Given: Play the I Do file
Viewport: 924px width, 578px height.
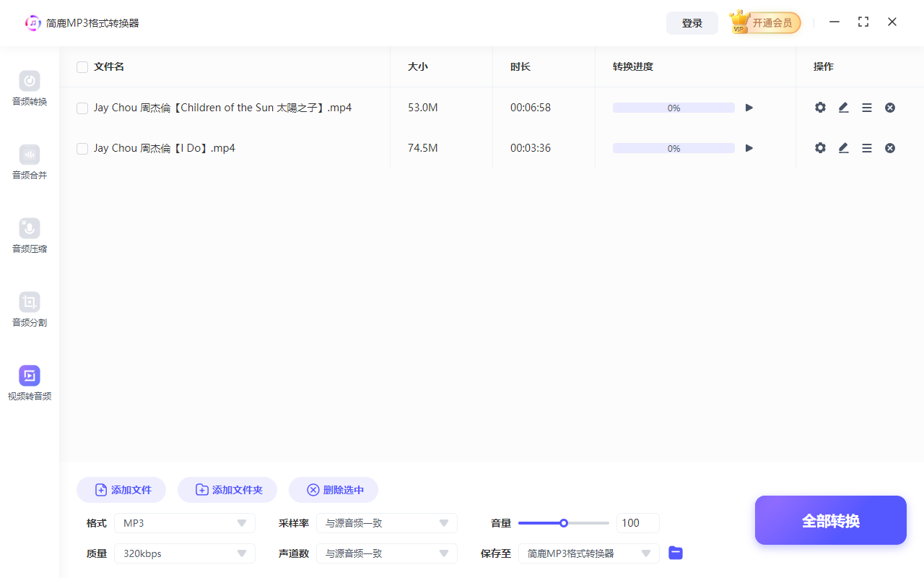Looking at the screenshot, I should 749,148.
